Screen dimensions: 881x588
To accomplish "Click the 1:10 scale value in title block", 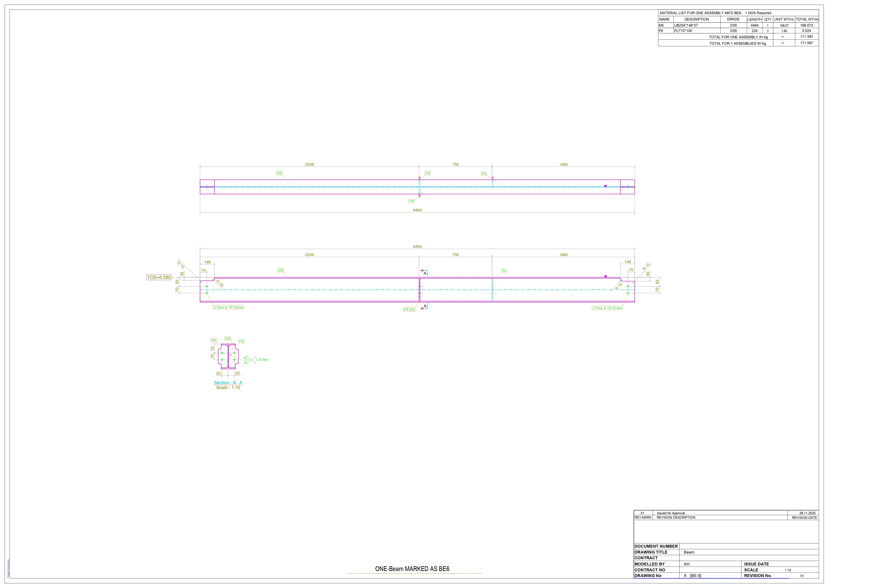I will 788,570.
